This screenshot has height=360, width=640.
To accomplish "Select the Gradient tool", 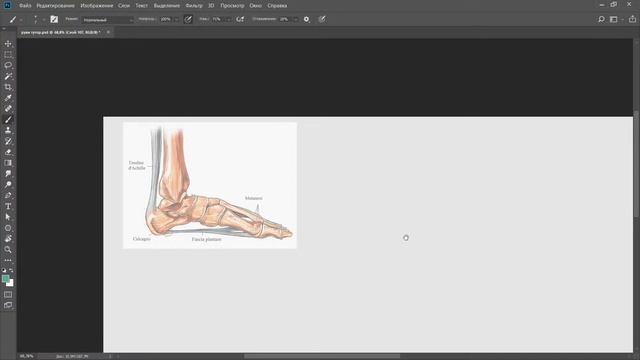I will coord(8,163).
